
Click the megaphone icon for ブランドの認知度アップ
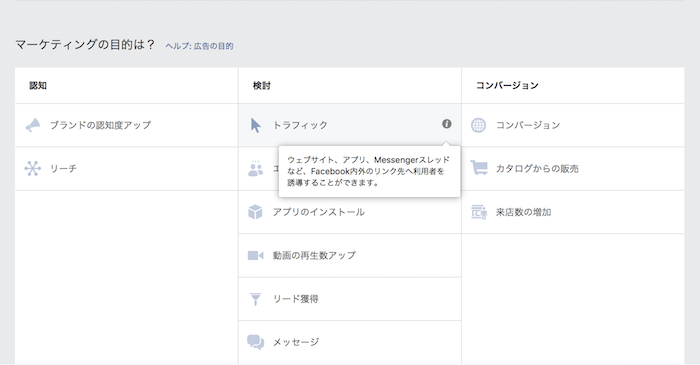33,125
